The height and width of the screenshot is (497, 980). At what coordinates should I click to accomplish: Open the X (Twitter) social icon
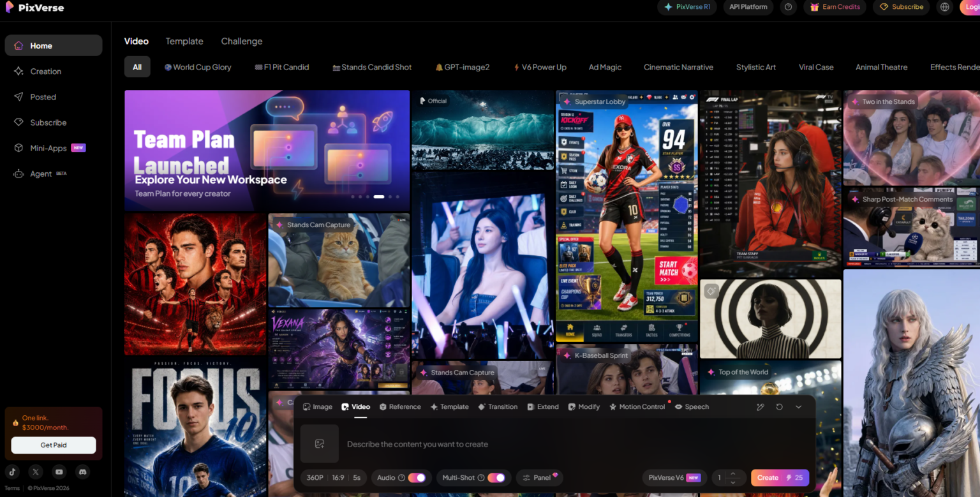pyautogui.click(x=36, y=472)
